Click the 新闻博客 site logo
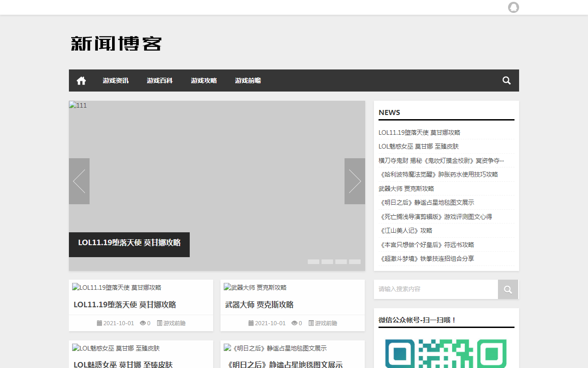 (116, 43)
